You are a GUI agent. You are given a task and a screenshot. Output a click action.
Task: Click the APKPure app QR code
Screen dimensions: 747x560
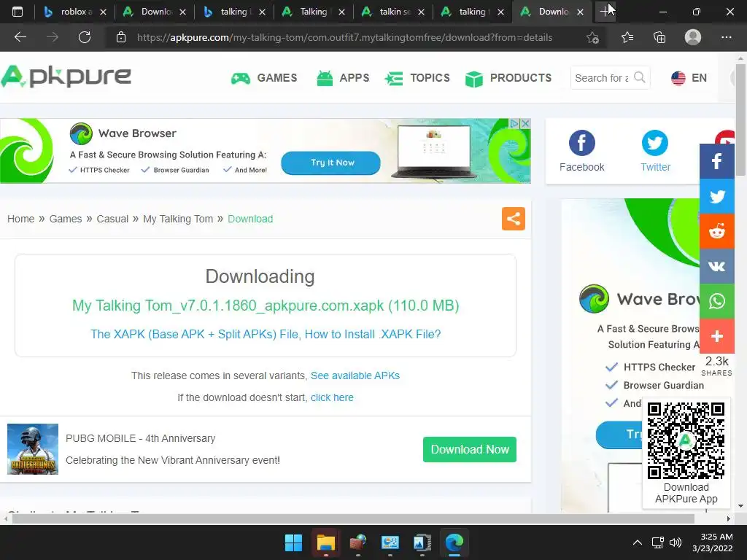[x=686, y=440]
